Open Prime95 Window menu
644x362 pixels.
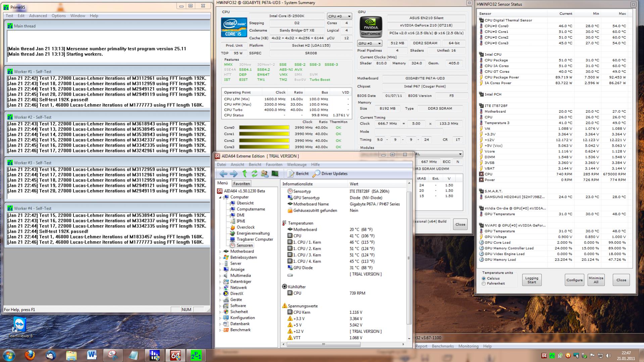click(x=78, y=16)
